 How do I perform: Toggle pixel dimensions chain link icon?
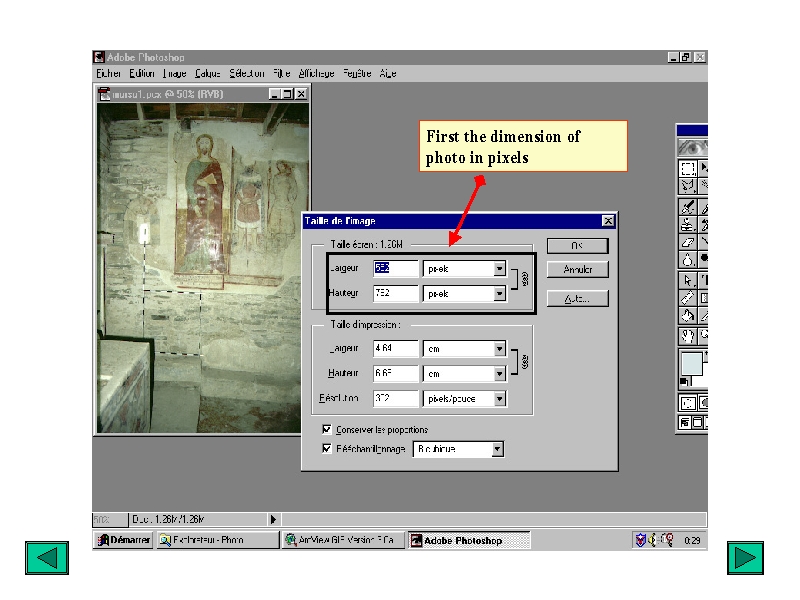point(525,278)
